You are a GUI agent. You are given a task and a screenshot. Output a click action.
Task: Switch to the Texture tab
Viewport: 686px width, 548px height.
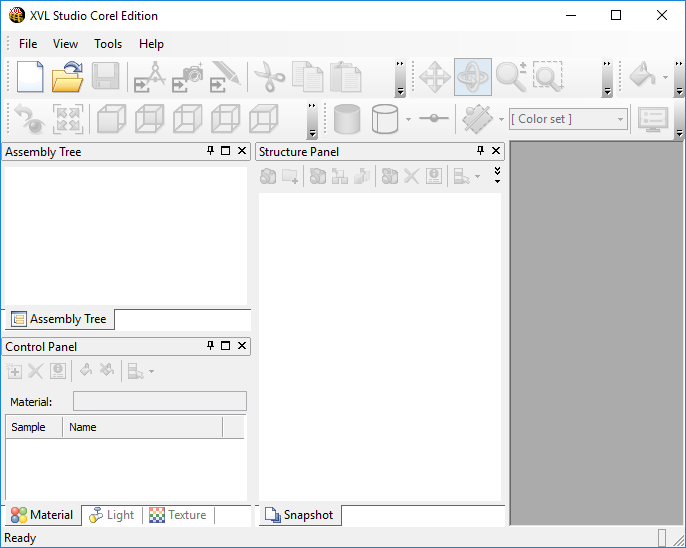tap(178, 515)
